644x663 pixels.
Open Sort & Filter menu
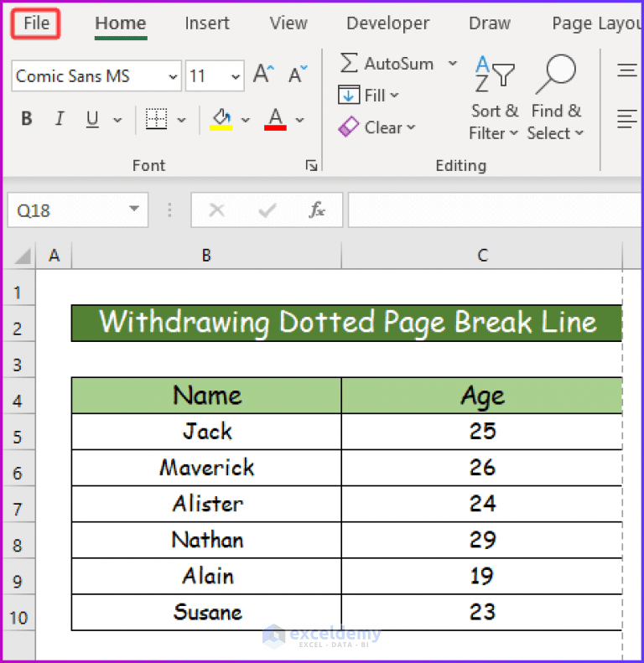pos(494,99)
